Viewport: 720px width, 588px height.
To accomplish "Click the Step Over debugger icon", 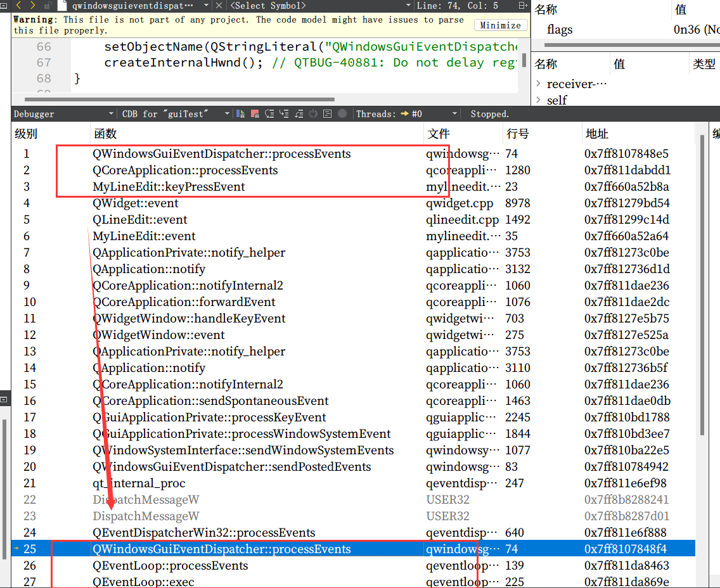I will (269, 114).
